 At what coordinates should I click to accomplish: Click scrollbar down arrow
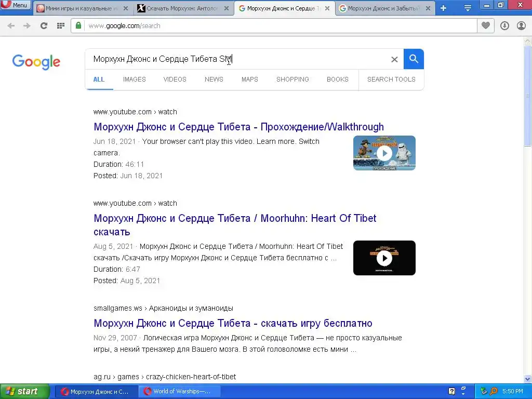tap(528, 379)
